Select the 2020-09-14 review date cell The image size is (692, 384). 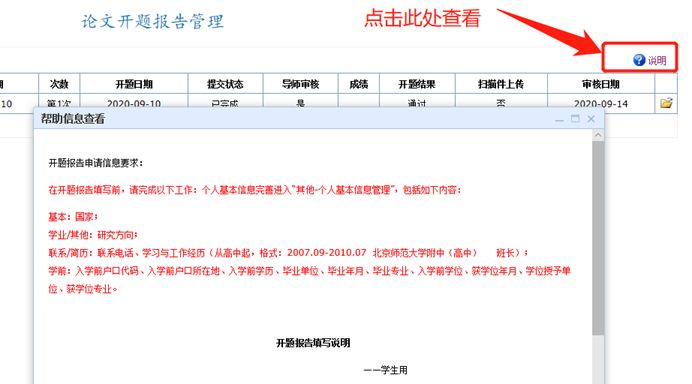(x=601, y=103)
